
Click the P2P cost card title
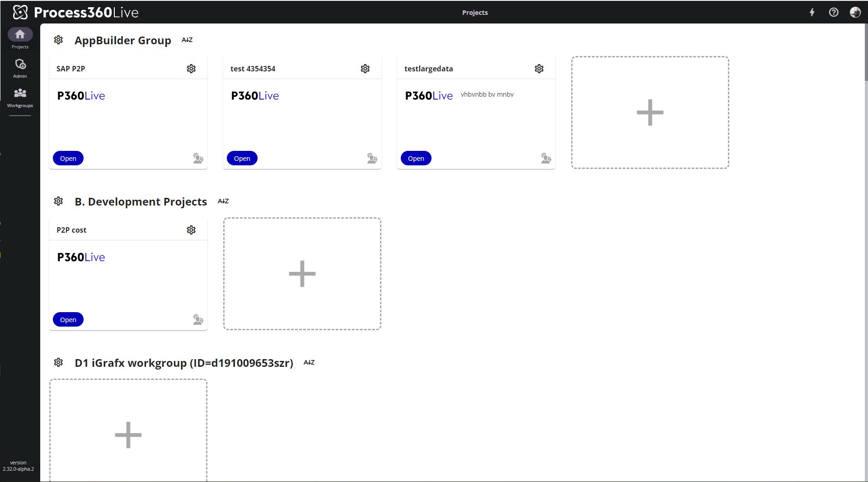[x=71, y=230]
